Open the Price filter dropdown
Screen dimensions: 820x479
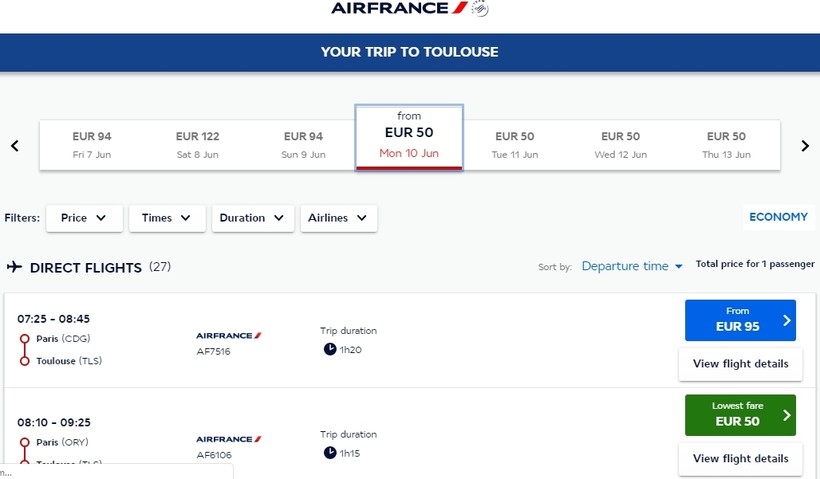84,218
